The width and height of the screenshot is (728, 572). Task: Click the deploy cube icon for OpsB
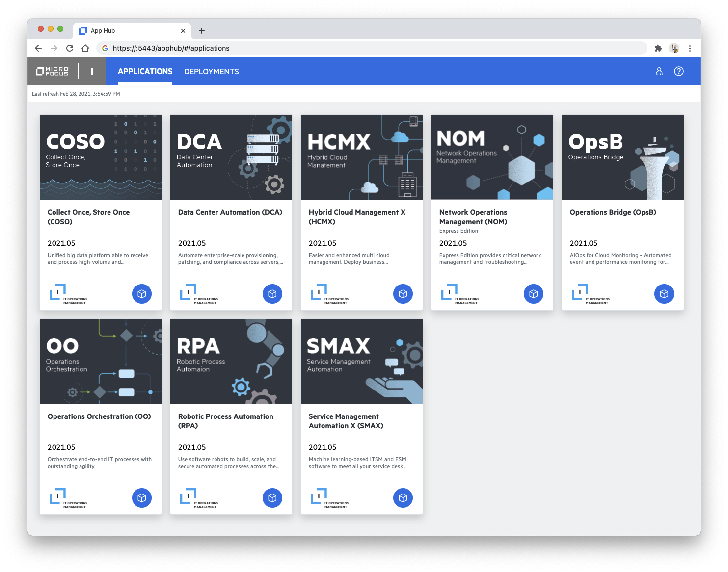(664, 294)
